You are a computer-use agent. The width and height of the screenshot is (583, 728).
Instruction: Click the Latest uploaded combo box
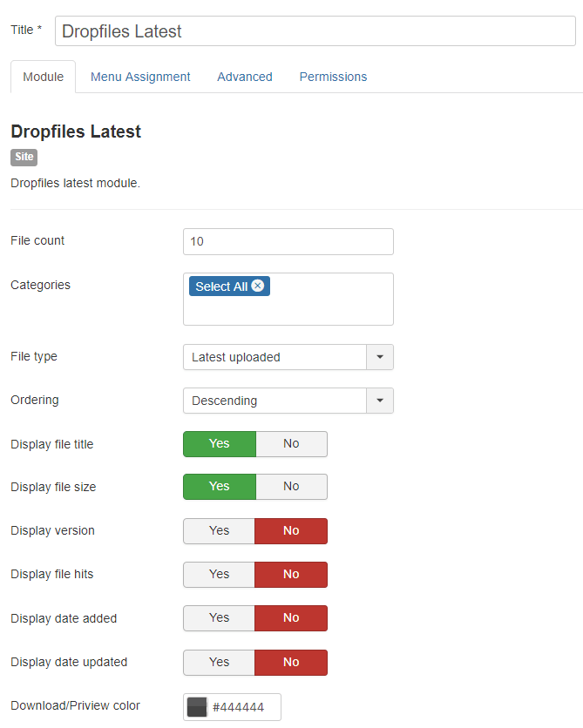pyautogui.click(x=275, y=357)
